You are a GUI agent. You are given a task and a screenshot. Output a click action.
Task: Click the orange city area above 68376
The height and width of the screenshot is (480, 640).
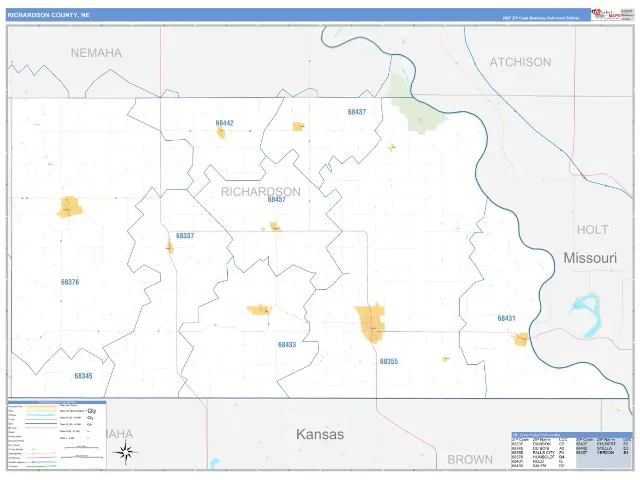coord(70,207)
